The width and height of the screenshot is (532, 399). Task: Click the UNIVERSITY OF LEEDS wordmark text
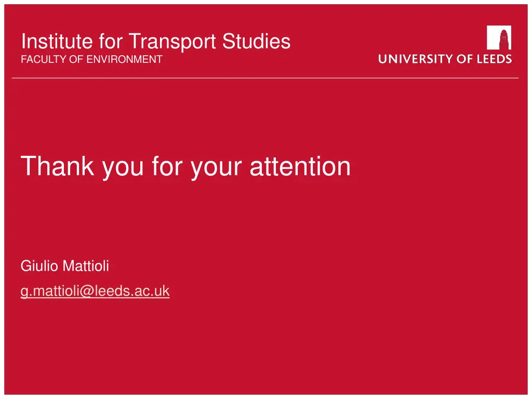(445, 59)
